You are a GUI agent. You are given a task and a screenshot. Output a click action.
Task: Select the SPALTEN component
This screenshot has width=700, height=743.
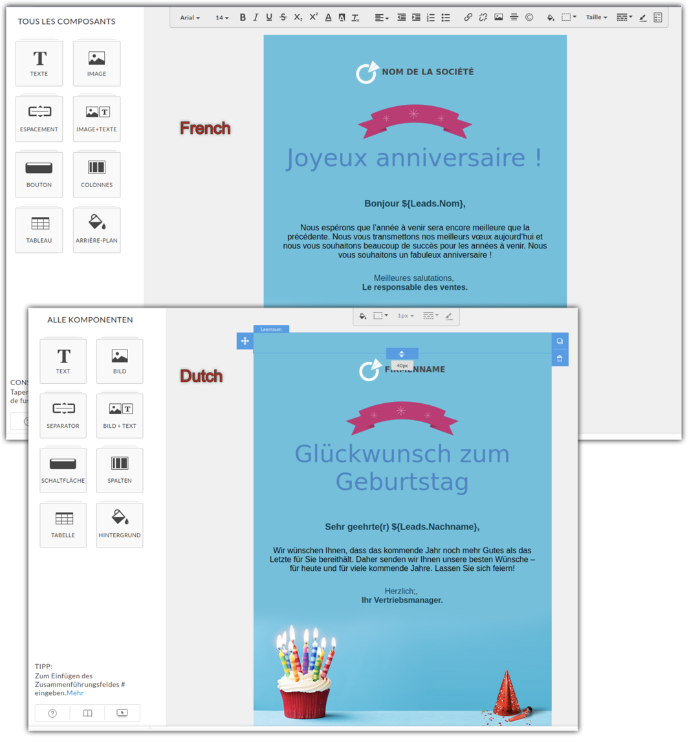click(119, 471)
